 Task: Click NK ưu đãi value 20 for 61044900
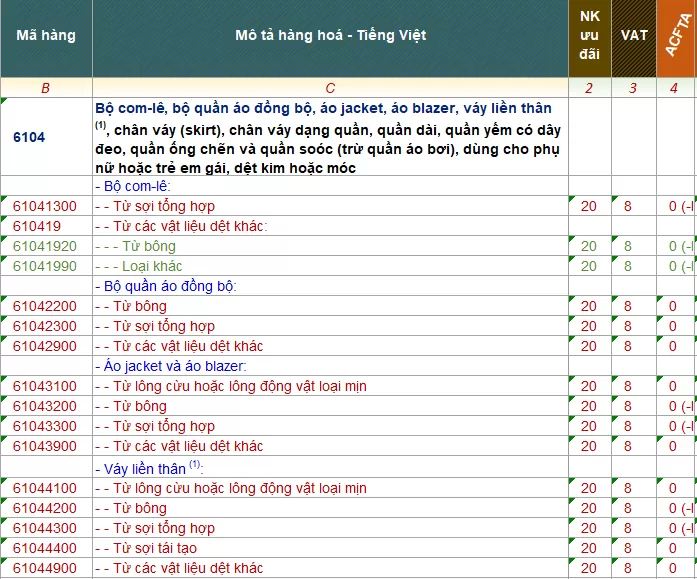point(590,568)
